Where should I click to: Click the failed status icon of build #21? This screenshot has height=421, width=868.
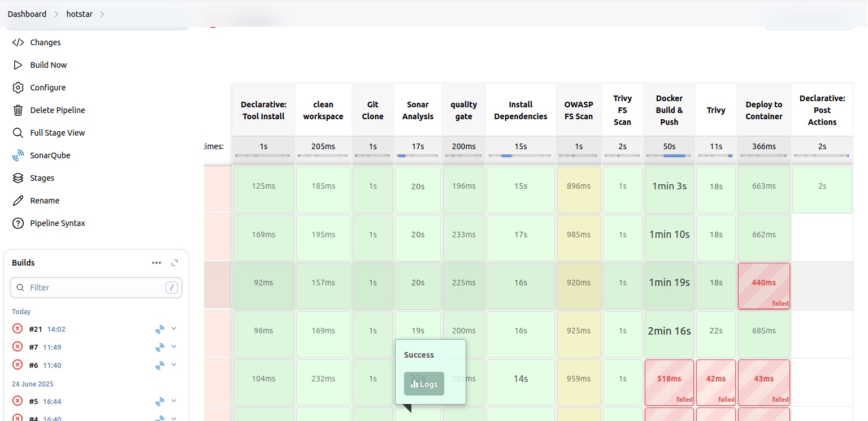click(18, 329)
